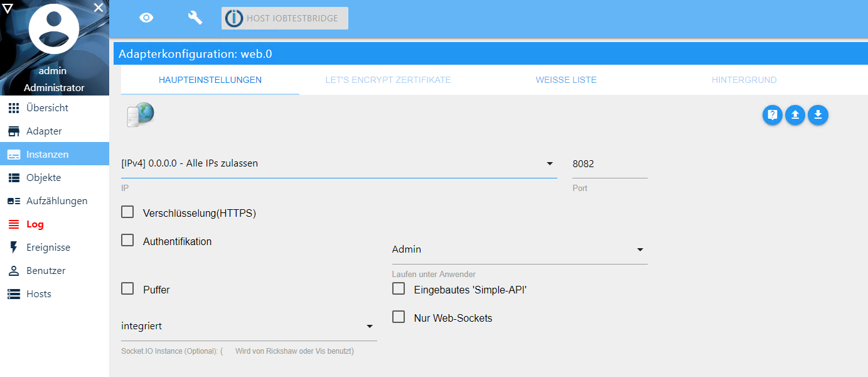Open Aufzählungen in the sidebar
Viewport: 868px width, 377px height.
(x=55, y=201)
